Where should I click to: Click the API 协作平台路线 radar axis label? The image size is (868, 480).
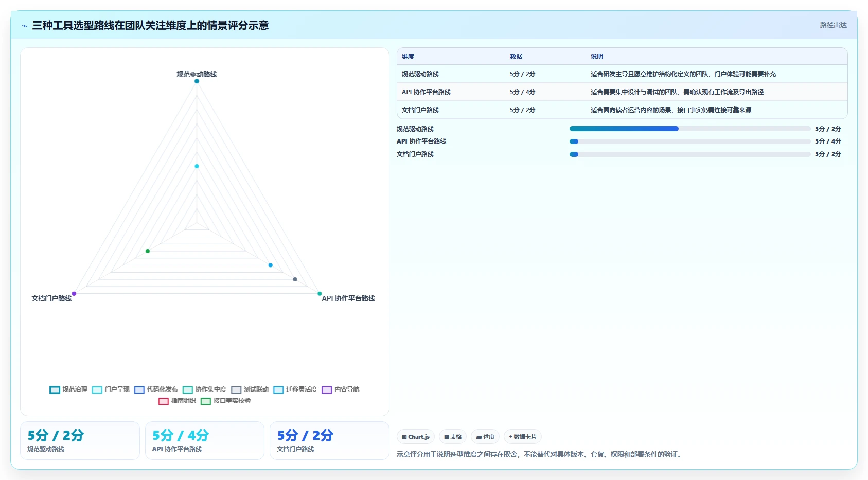click(348, 298)
